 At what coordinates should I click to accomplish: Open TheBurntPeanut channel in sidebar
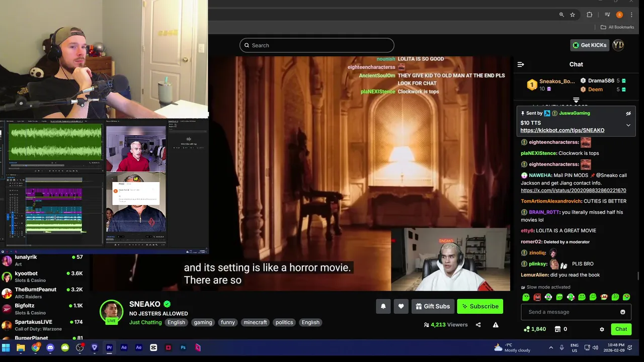pyautogui.click(x=43, y=293)
